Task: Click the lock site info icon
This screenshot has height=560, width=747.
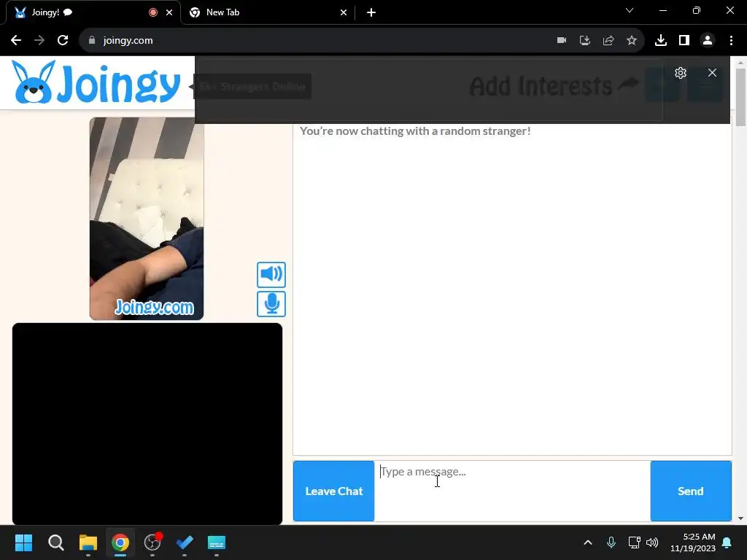Action: [91, 41]
